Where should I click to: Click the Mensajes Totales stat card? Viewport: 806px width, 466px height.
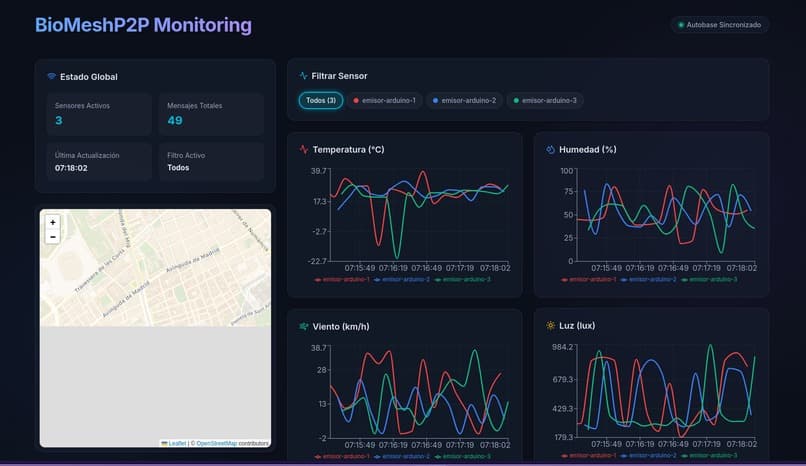click(211, 114)
